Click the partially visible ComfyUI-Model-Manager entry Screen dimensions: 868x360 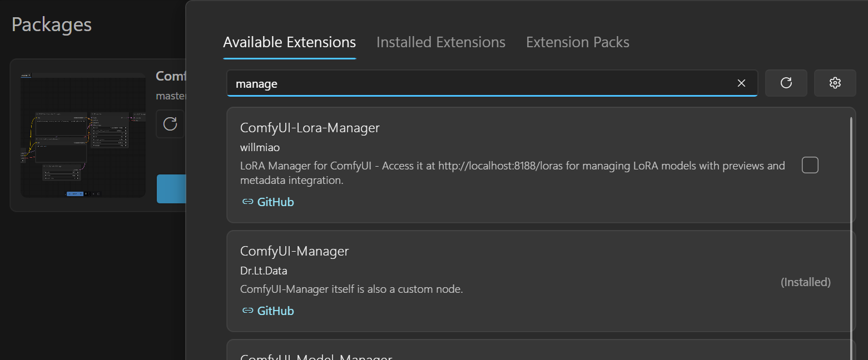click(x=316, y=356)
